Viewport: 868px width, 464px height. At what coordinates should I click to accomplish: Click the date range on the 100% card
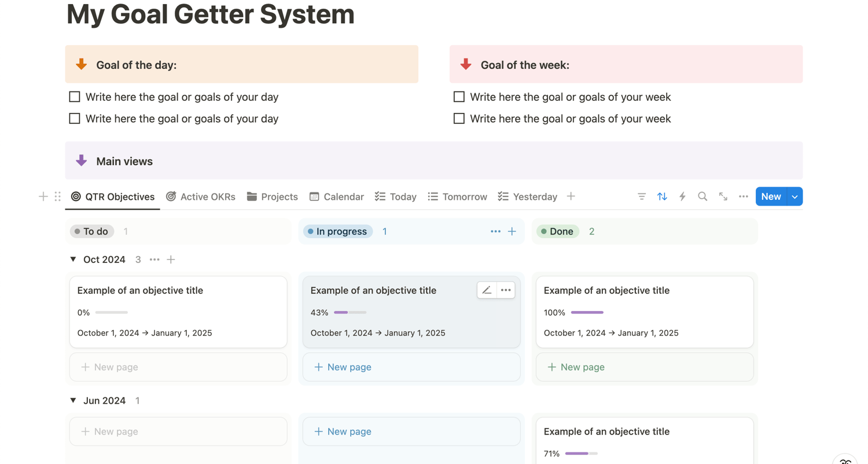pyautogui.click(x=611, y=333)
